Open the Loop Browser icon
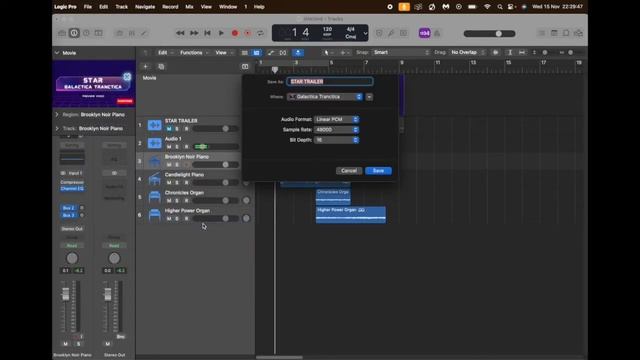Screen dimensions: 640x360 click(x=566, y=33)
